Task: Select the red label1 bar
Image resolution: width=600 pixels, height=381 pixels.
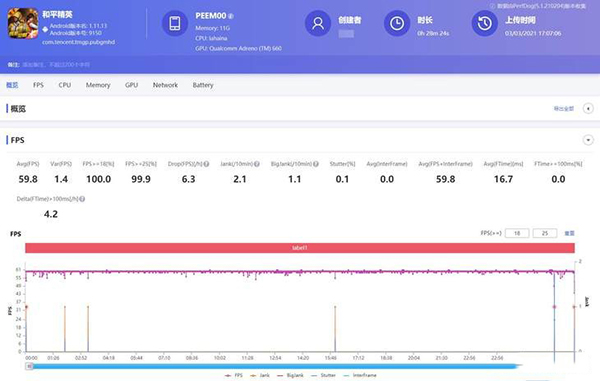Action: [x=300, y=248]
